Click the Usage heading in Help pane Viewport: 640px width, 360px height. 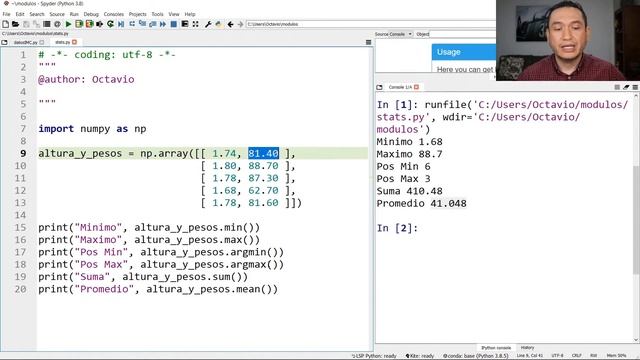coord(449,52)
